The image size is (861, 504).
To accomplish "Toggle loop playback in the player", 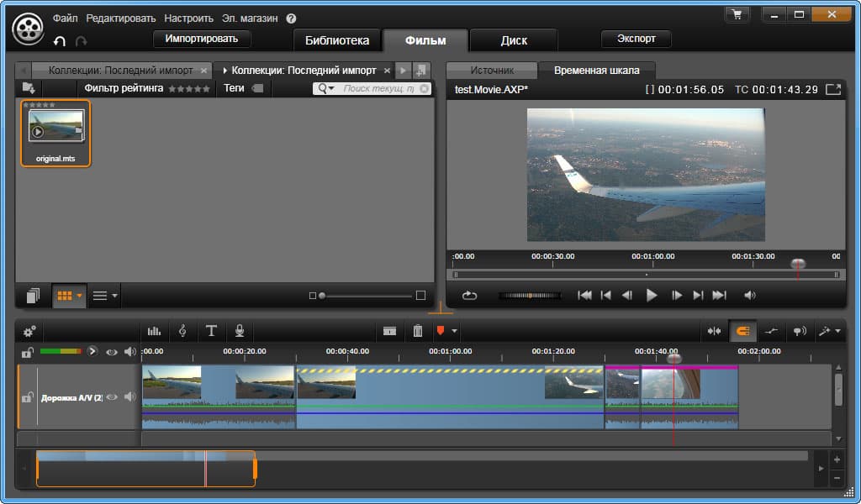I will pyautogui.click(x=469, y=295).
